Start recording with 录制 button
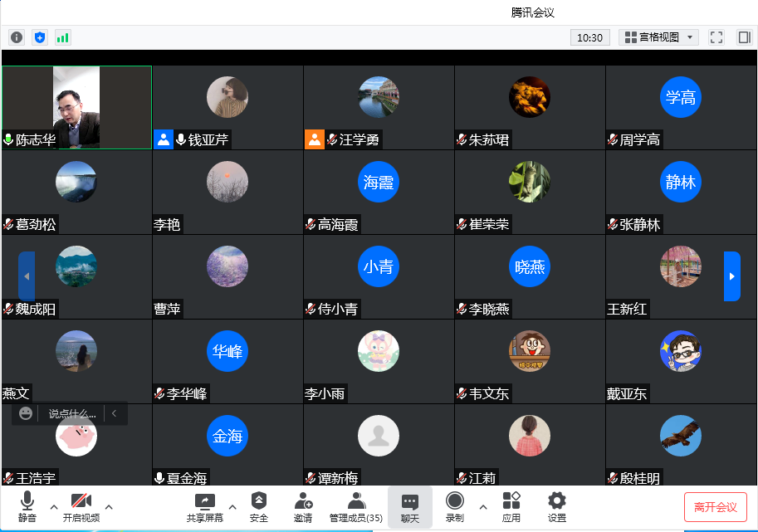758x532 pixels. pyautogui.click(x=455, y=506)
